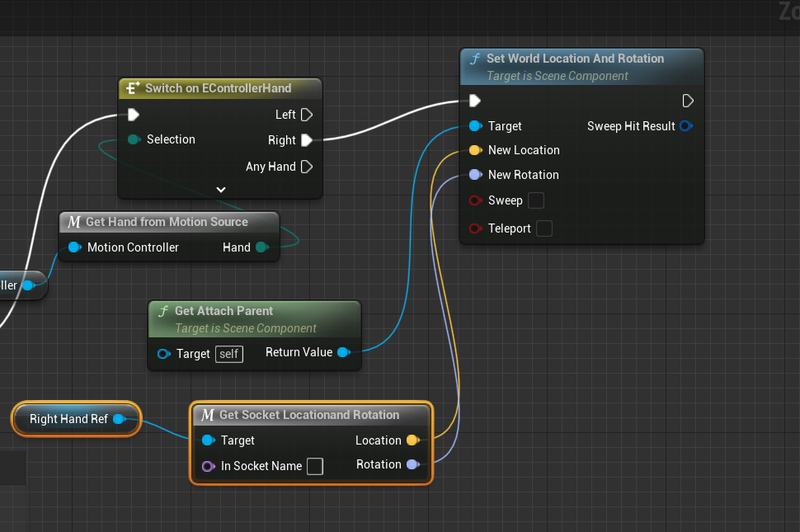Click the Motion Controller input pin
Screen dimensions: 800x532
[x=74, y=247]
